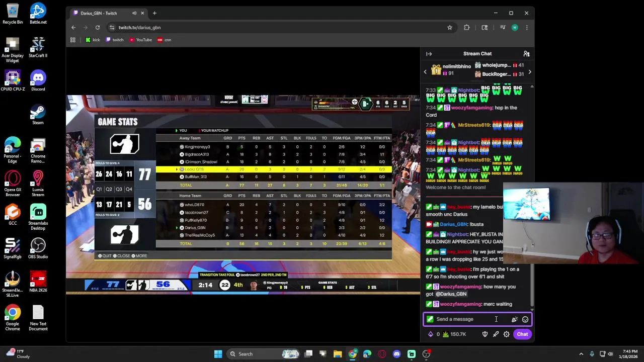
Task: Open Discord desktop shortcut
Action: click(38, 81)
